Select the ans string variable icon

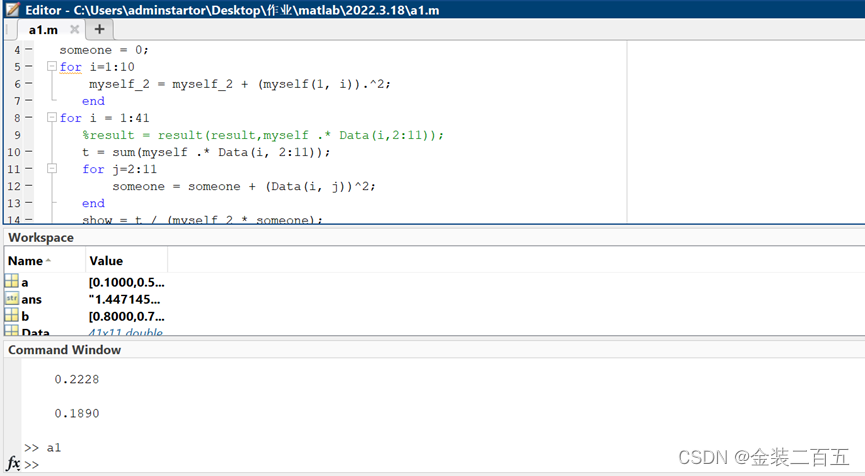12,298
